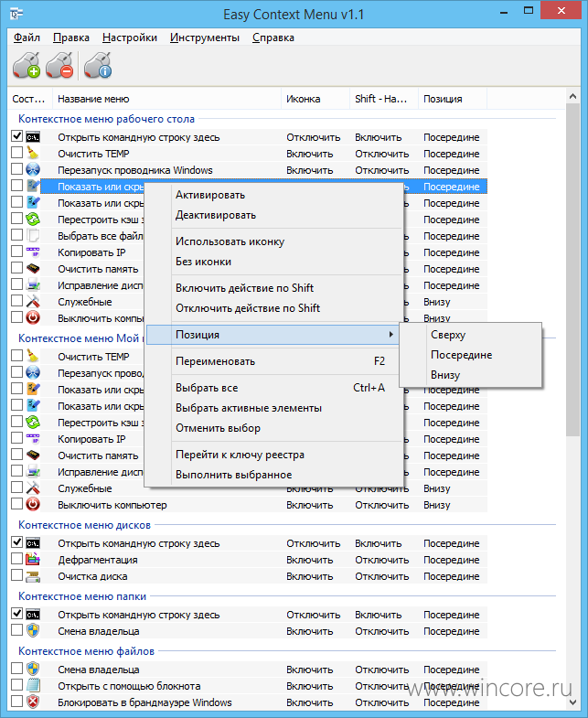Click the Копировать IP icon in the desktop section

(33, 252)
